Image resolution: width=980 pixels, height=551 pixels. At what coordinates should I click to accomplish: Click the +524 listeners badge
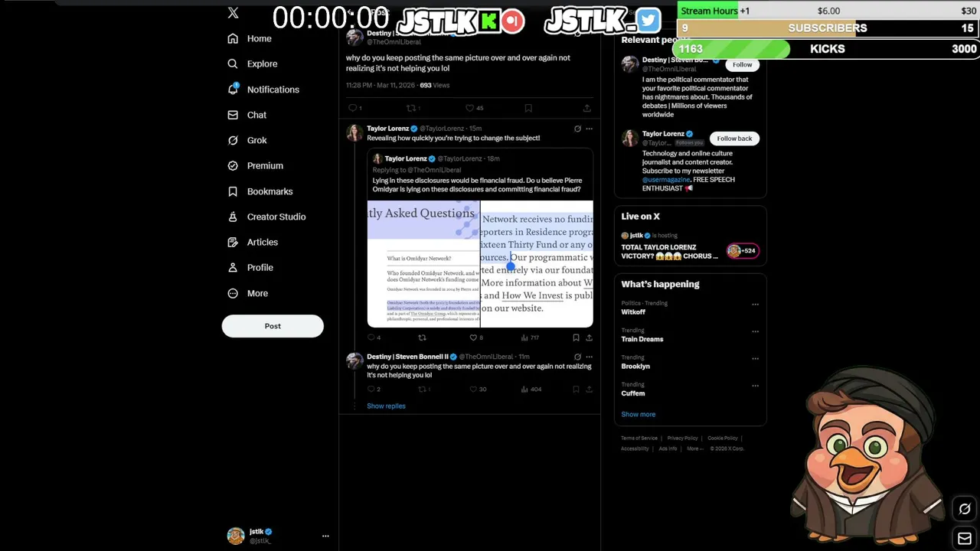click(743, 251)
